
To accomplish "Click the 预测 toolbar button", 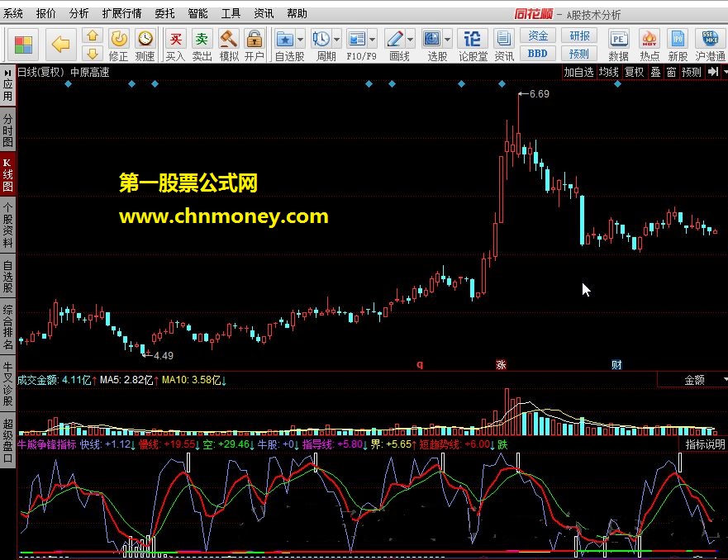I will pos(579,54).
